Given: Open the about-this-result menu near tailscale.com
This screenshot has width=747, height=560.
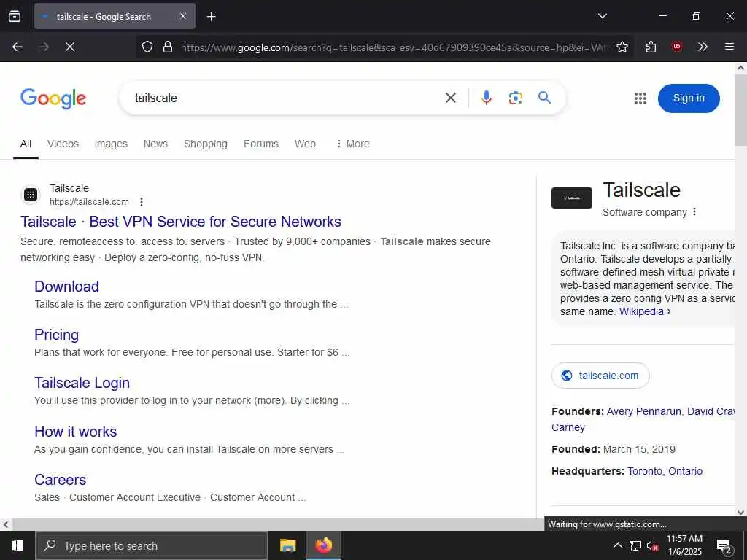Looking at the screenshot, I should point(142,202).
